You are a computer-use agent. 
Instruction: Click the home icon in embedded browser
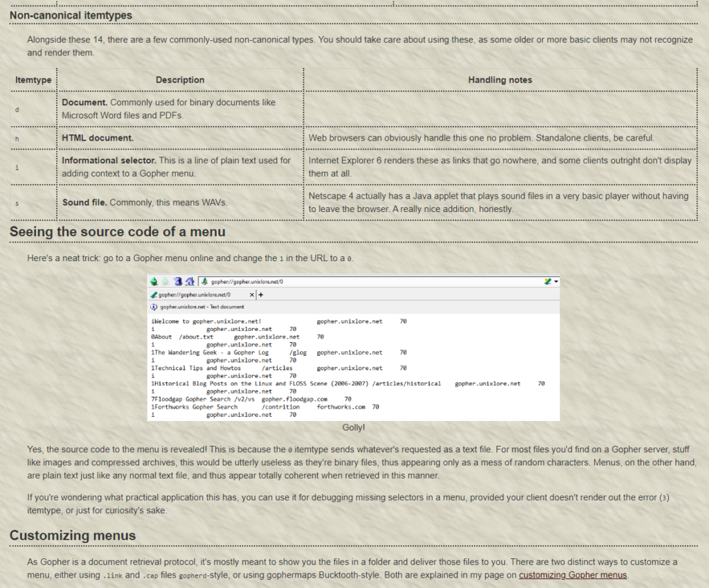pos(189,282)
